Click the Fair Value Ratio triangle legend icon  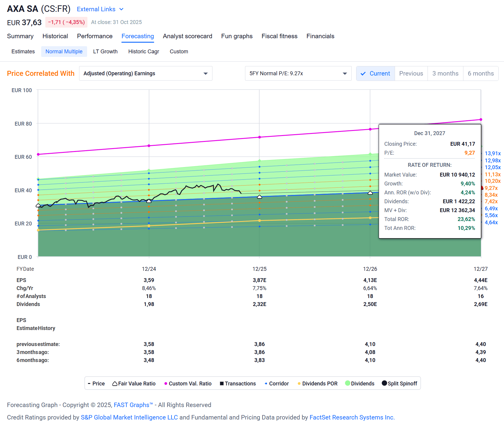[115, 383]
